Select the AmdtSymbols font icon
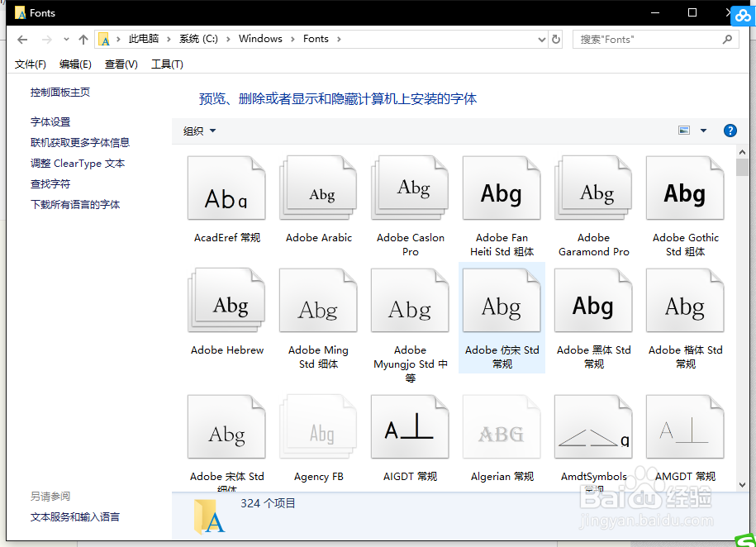The image size is (756, 547). [593, 427]
